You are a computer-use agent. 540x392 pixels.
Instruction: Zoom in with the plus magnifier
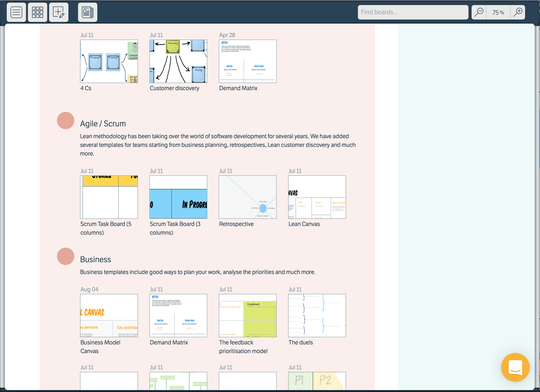pos(518,12)
